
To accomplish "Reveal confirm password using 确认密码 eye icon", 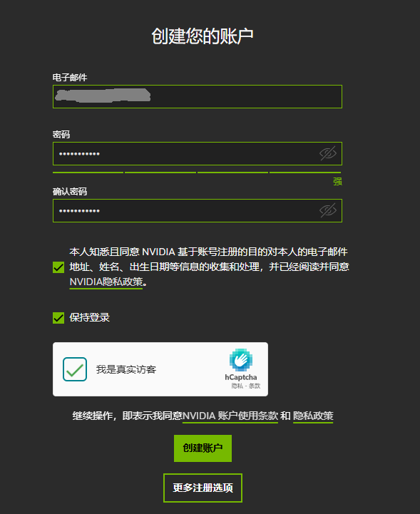I will (328, 210).
